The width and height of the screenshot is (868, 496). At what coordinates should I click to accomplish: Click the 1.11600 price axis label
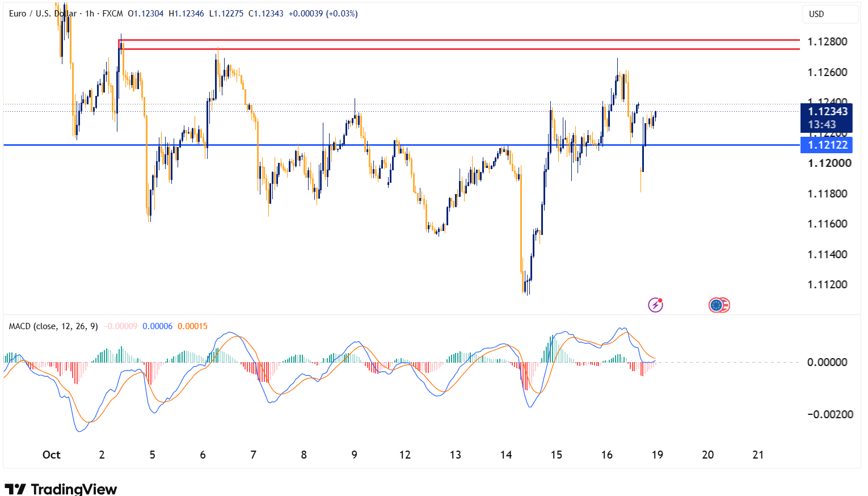click(x=827, y=224)
